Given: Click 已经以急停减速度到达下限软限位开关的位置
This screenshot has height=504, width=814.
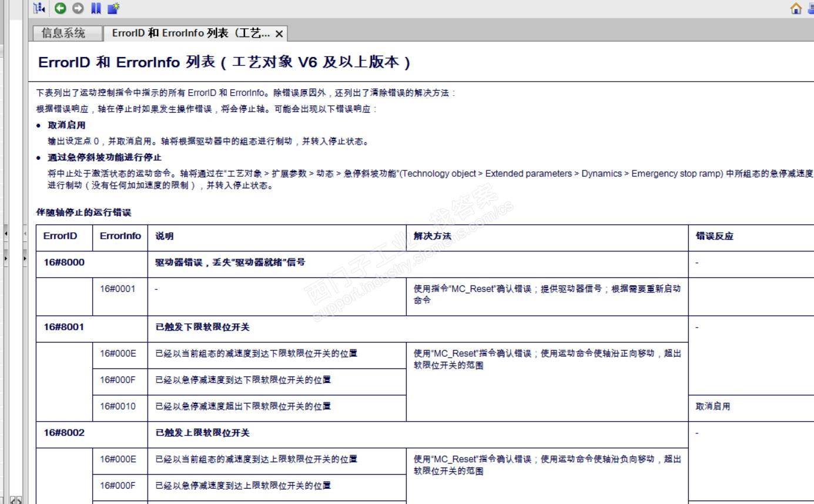Looking at the screenshot, I should (x=243, y=380).
